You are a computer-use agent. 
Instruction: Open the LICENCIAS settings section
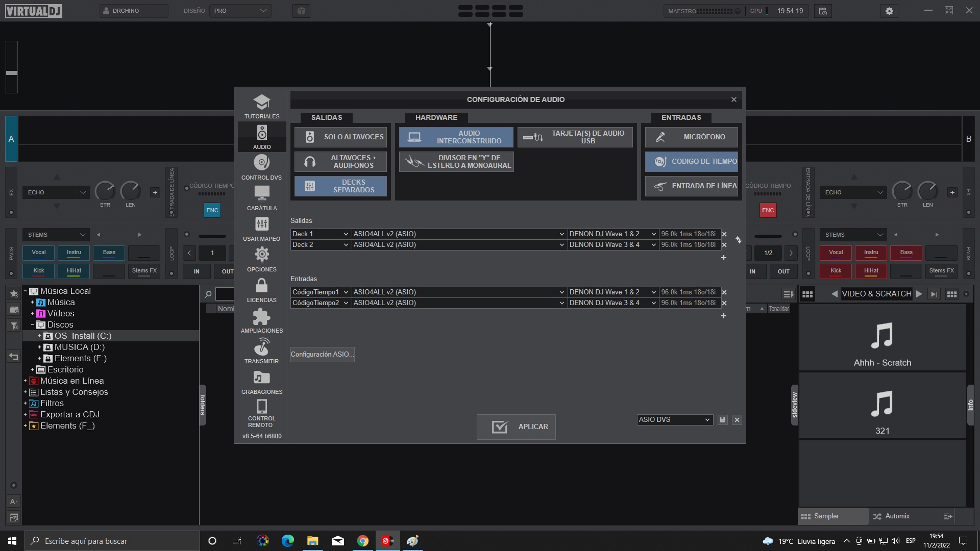[x=261, y=290]
